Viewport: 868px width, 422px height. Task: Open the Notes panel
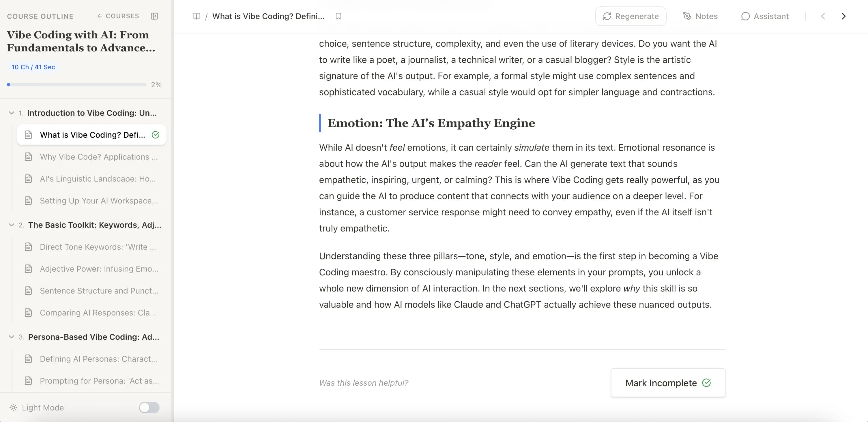(700, 16)
